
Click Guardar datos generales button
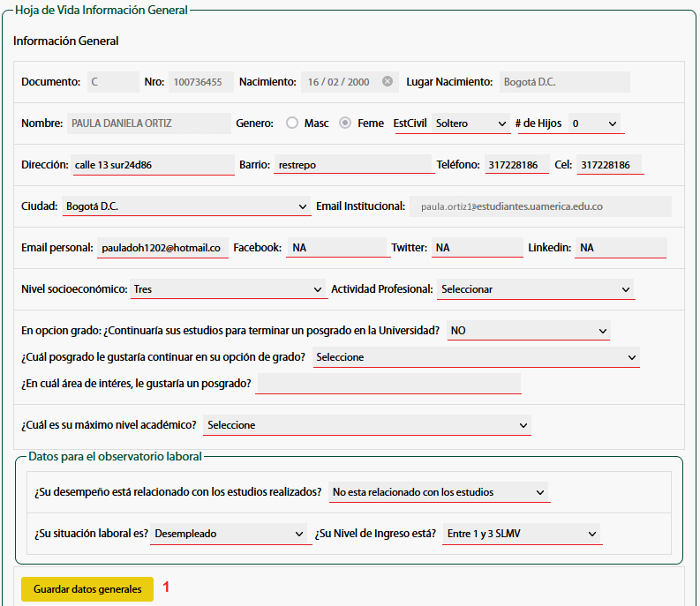pyautogui.click(x=87, y=589)
